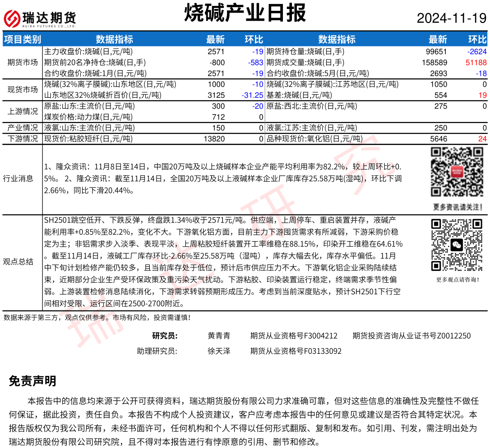Click the 免责声明 heading
Screen dimensions: 490x448
coord(32,381)
